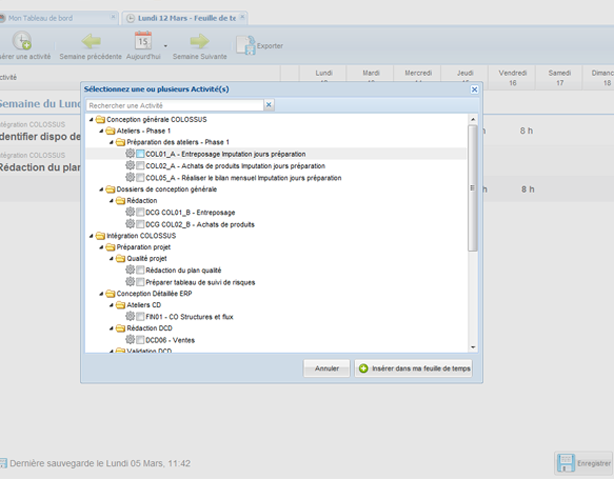This screenshot has width=614, height=479.
Task: Focus the Rechercher une Activité field
Action: pyautogui.click(x=175, y=105)
